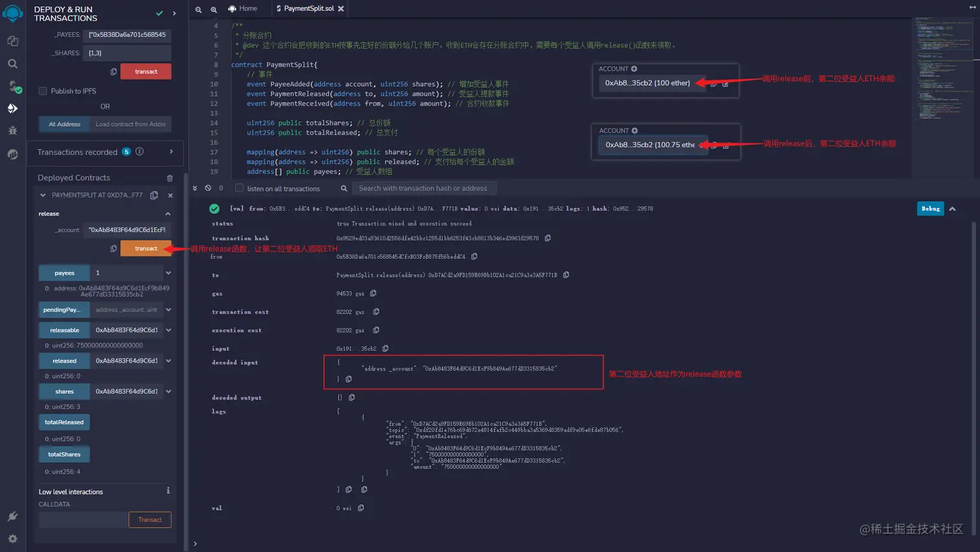The image size is (980, 552).
Task: Copy constructor parameters next to red transact
Action: point(113,71)
